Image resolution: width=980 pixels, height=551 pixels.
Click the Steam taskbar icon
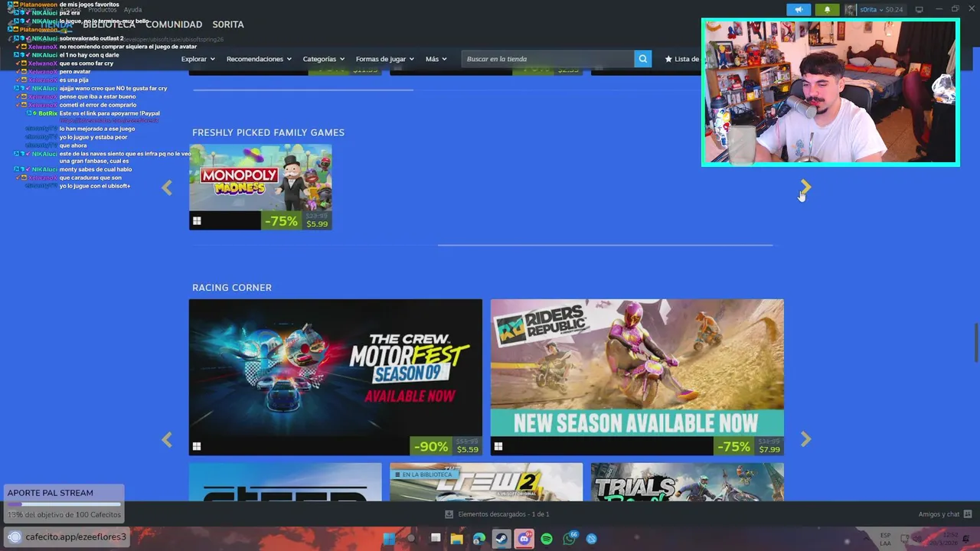click(x=501, y=539)
